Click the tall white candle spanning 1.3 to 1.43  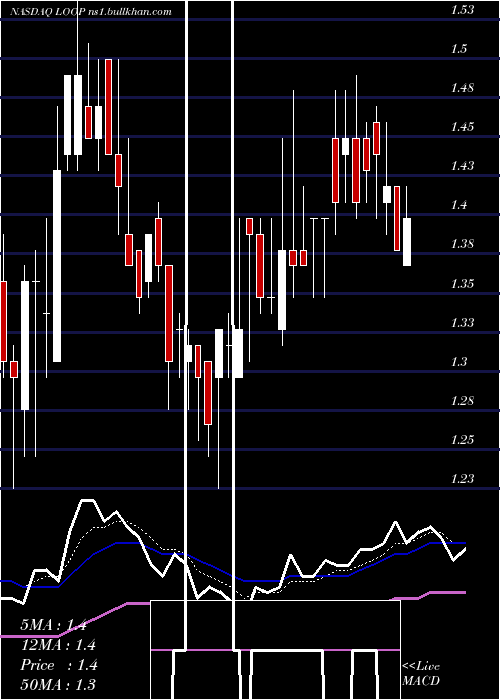pyautogui.click(x=57, y=266)
